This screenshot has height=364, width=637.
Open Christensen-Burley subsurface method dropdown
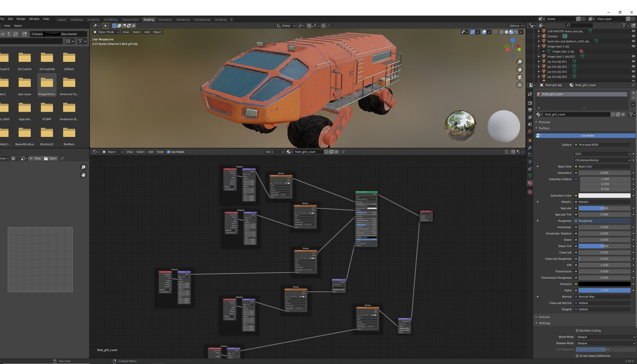pos(602,160)
